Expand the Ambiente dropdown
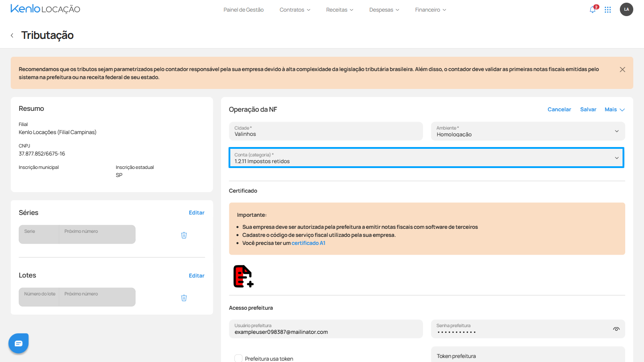Image resolution: width=644 pixels, height=362 pixels. [528, 131]
